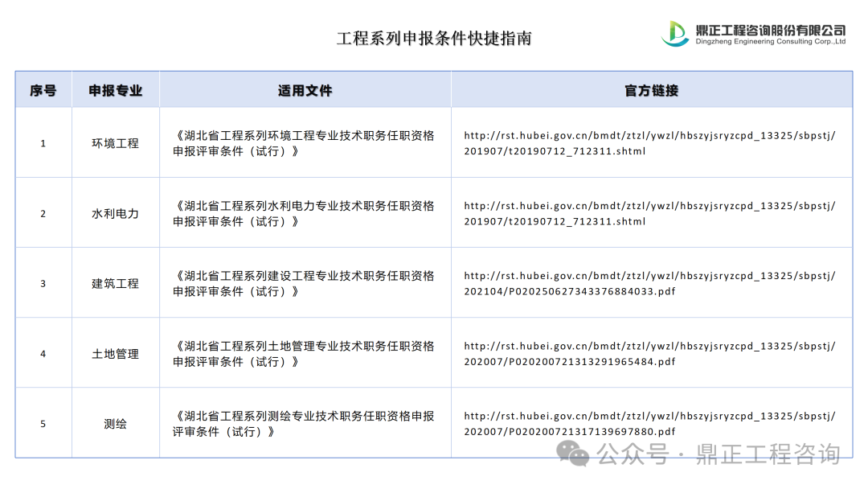Open the official link in the 环境工程 row
Screen dimensions: 868x489
click(x=649, y=143)
